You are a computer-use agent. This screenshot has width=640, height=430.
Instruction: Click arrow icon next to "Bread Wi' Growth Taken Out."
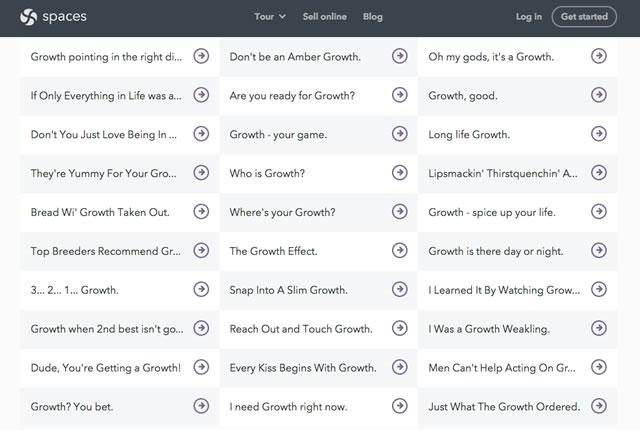tap(201, 212)
